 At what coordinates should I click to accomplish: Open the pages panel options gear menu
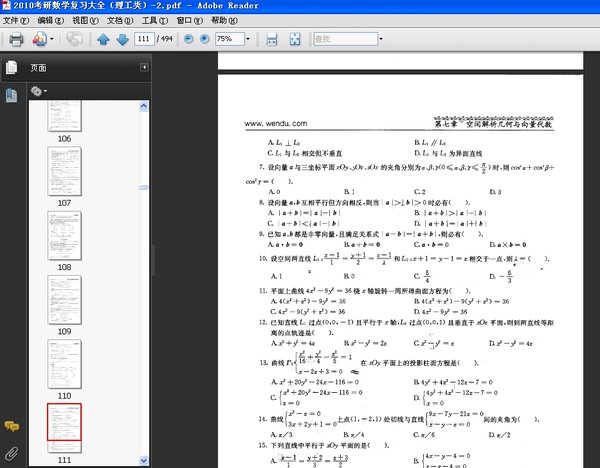39,91
